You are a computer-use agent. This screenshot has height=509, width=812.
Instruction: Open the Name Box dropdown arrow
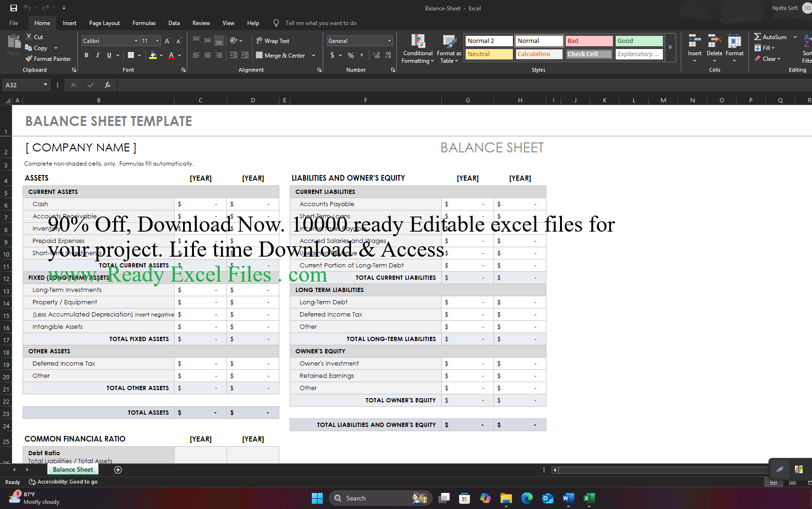click(x=45, y=85)
